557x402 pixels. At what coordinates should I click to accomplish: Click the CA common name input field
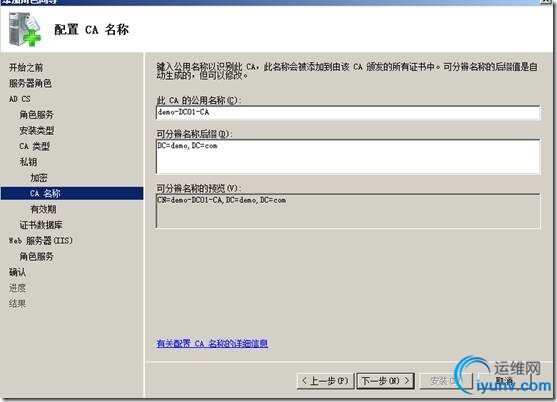click(348, 113)
